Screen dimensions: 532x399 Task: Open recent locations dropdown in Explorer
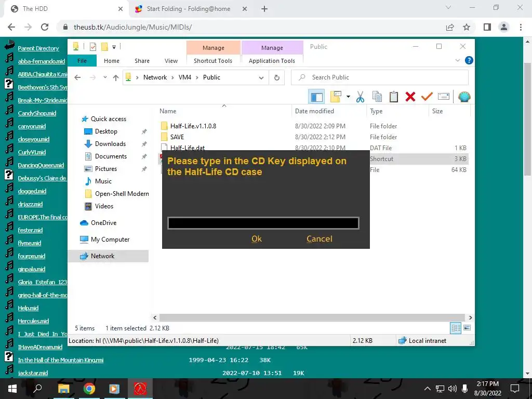point(105,77)
